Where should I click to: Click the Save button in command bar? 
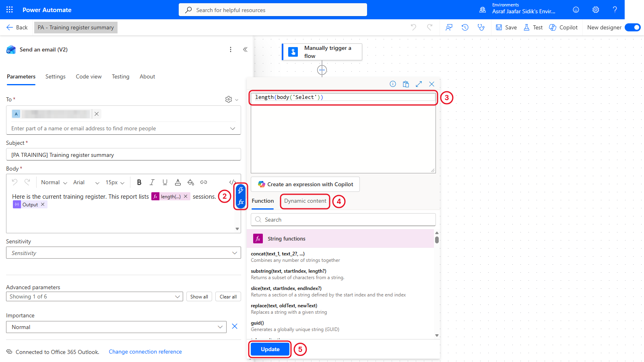point(506,27)
